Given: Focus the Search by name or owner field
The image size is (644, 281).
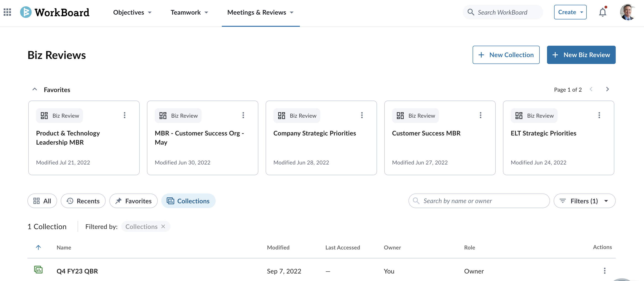Looking at the screenshot, I should [479, 201].
